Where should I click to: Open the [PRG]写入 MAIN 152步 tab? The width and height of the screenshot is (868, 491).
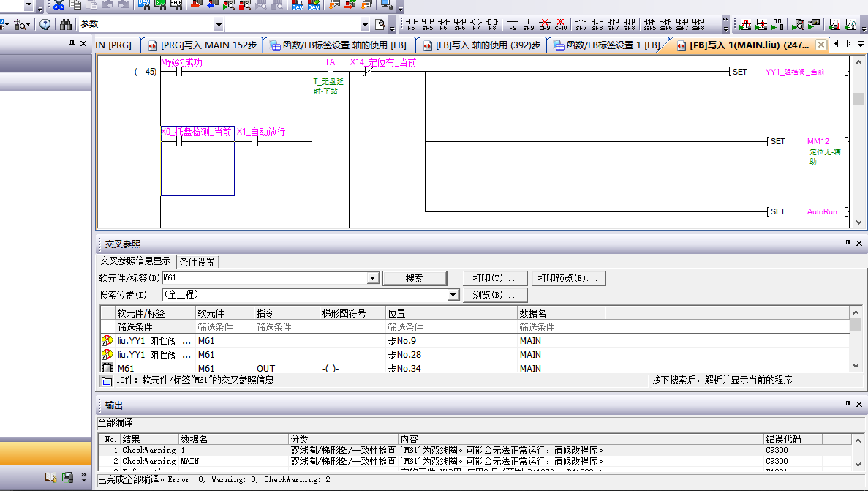point(202,45)
